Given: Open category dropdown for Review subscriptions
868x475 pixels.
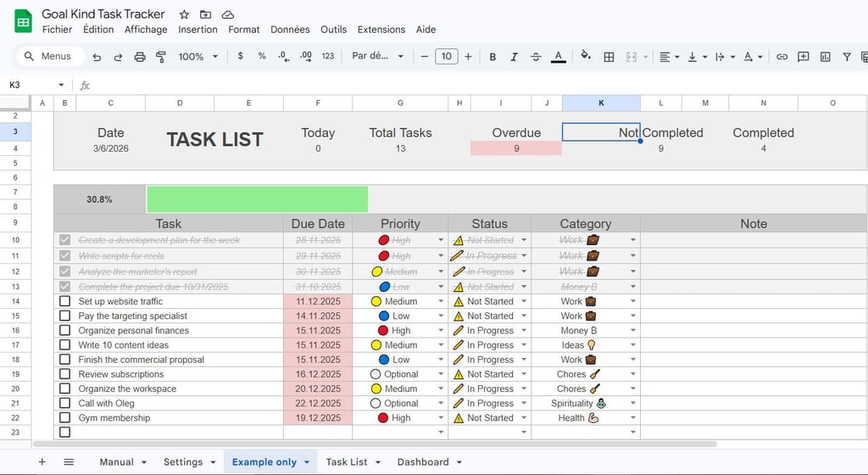Looking at the screenshot, I should coord(632,374).
